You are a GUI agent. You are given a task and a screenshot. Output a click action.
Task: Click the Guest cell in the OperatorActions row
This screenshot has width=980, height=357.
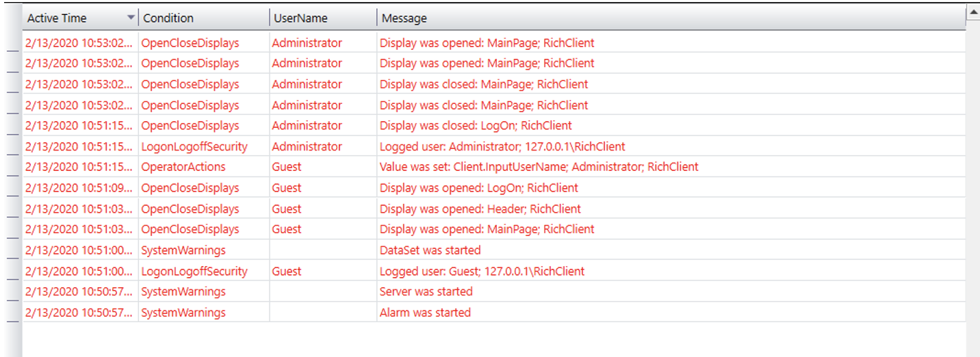point(286,167)
